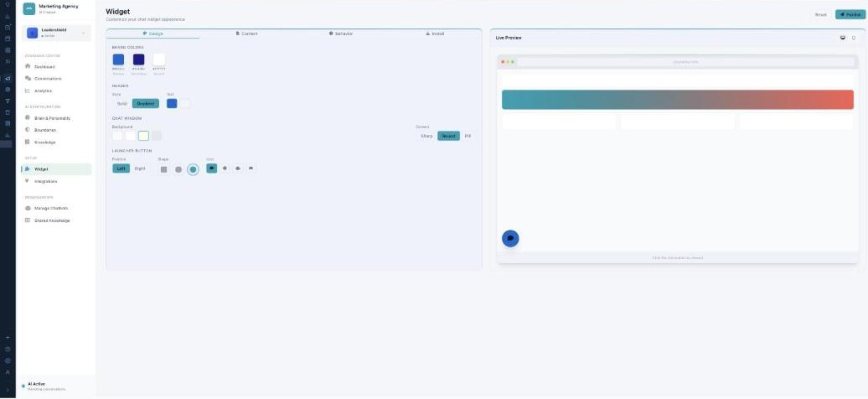The width and height of the screenshot is (868, 399).
Task: Choose the rounded gray launcher shape
Action: click(178, 169)
